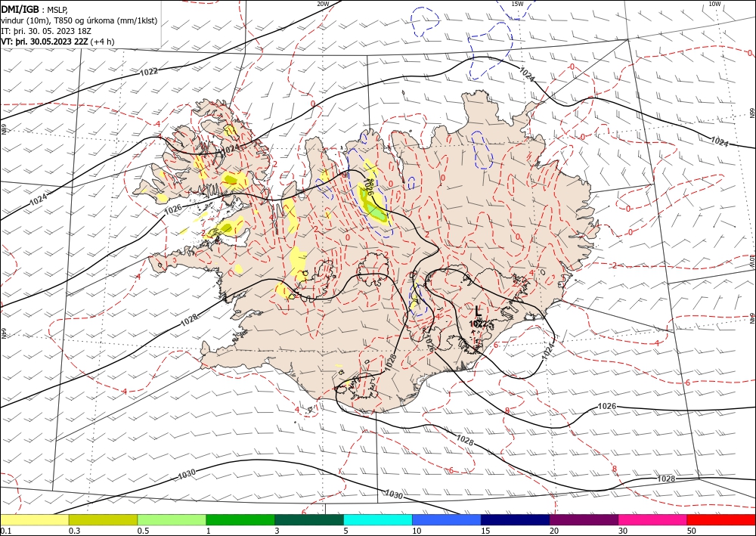Click the purple 20 mm legend swatch
Viewport: 756px width, 536px height.
tap(584, 519)
